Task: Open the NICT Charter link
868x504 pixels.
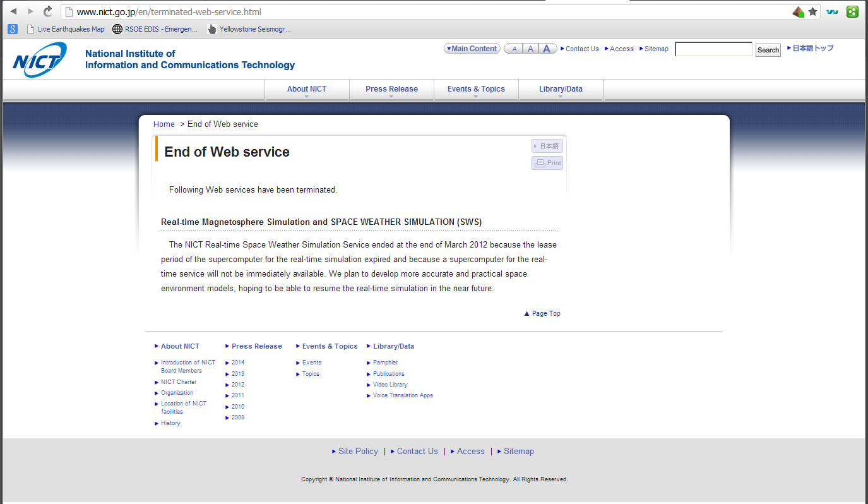Action: (179, 382)
